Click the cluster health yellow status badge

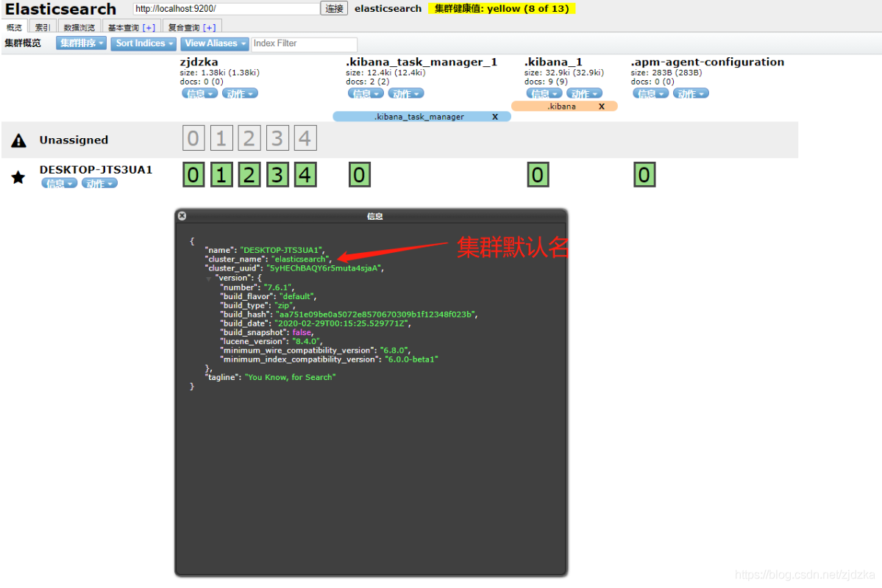[502, 8]
